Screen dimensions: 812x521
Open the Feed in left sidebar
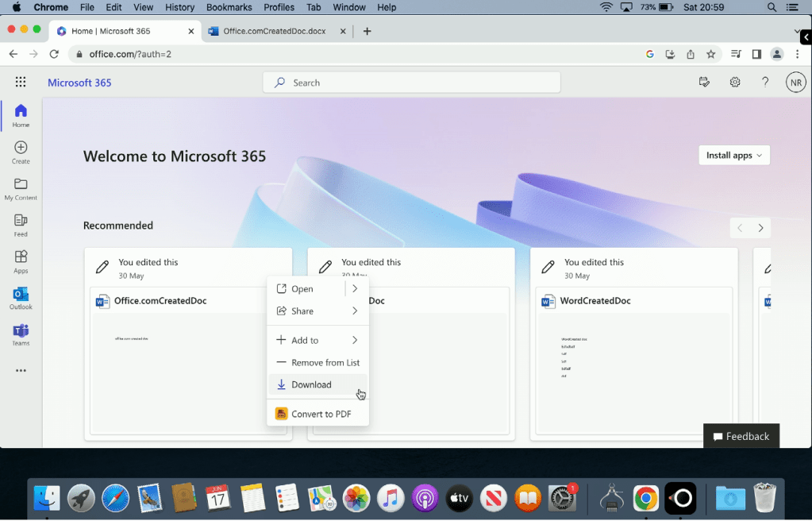pyautogui.click(x=21, y=225)
